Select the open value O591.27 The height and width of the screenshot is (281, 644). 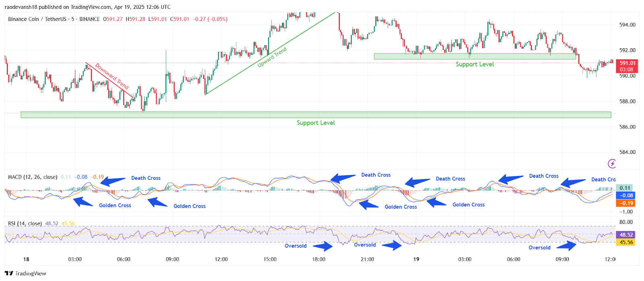pyautogui.click(x=113, y=19)
